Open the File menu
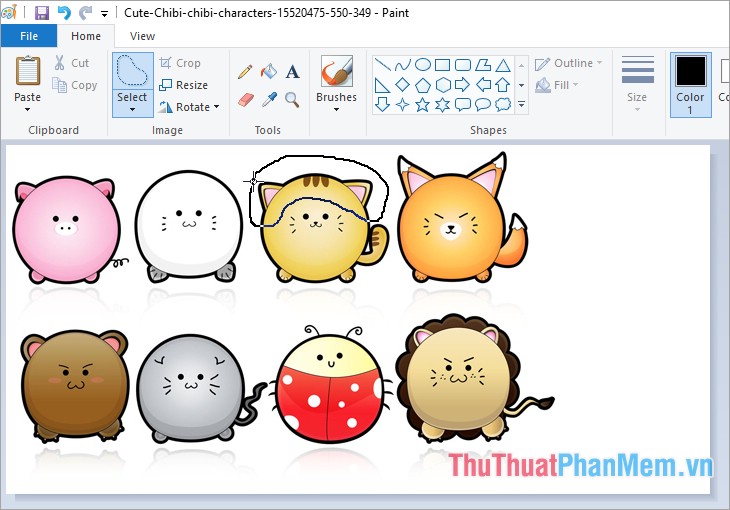Viewport: 730px width, 510px height. point(29,37)
